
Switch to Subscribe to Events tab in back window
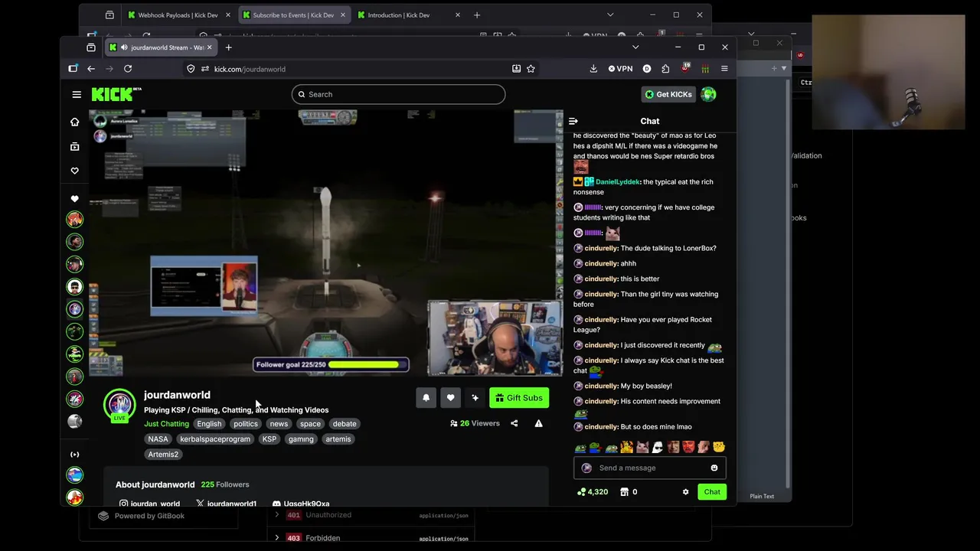point(293,15)
